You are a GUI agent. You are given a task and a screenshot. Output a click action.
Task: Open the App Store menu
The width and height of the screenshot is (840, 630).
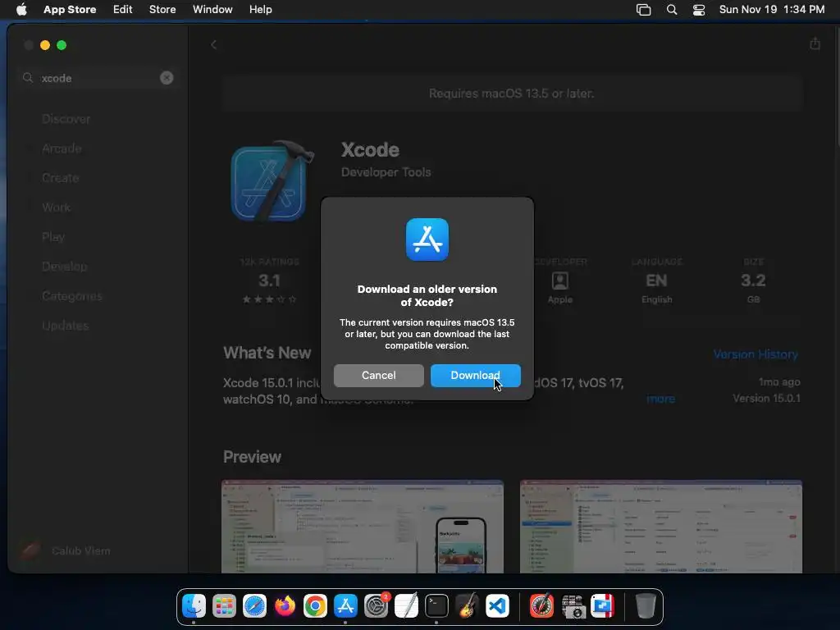70,10
